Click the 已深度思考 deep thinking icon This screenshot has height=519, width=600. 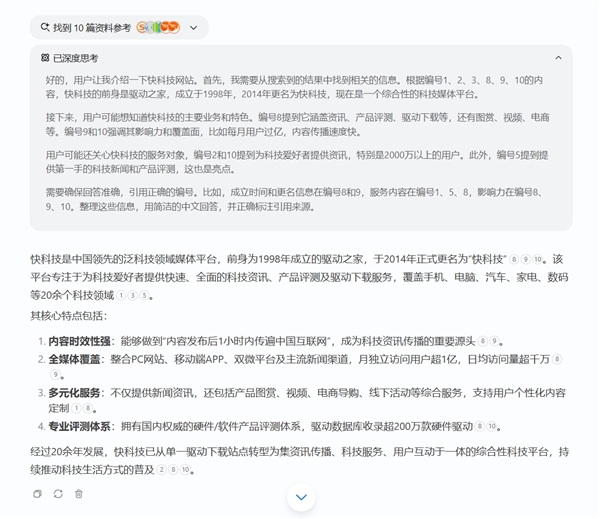tap(45, 58)
